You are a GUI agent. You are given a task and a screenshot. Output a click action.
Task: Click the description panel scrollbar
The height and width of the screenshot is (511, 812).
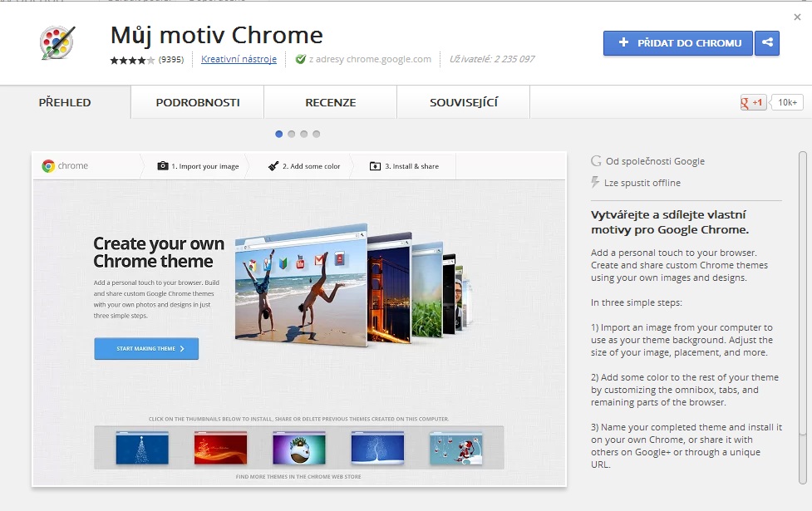tap(803, 318)
